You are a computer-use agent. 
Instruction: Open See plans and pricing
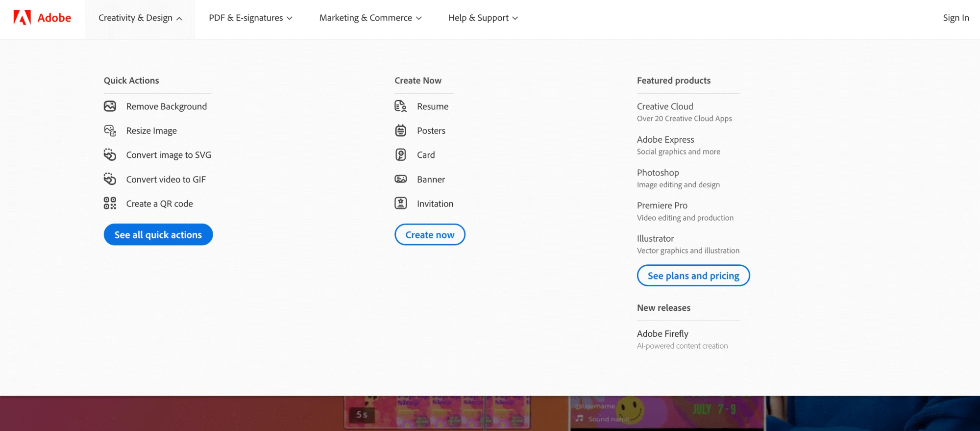tap(693, 276)
